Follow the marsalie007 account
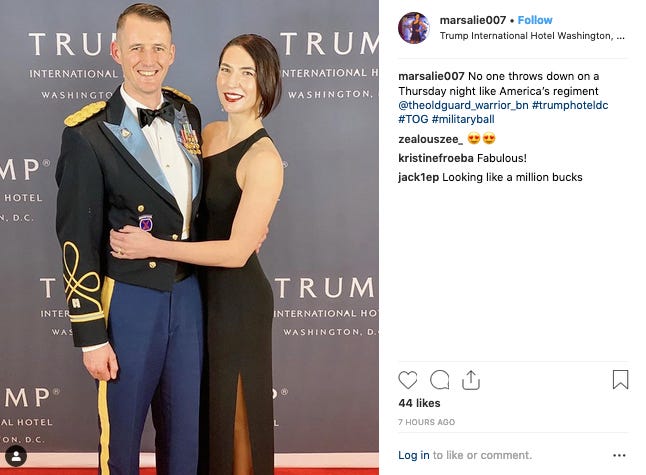646x475 pixels. pyautogui.click(x=535, y=20)
